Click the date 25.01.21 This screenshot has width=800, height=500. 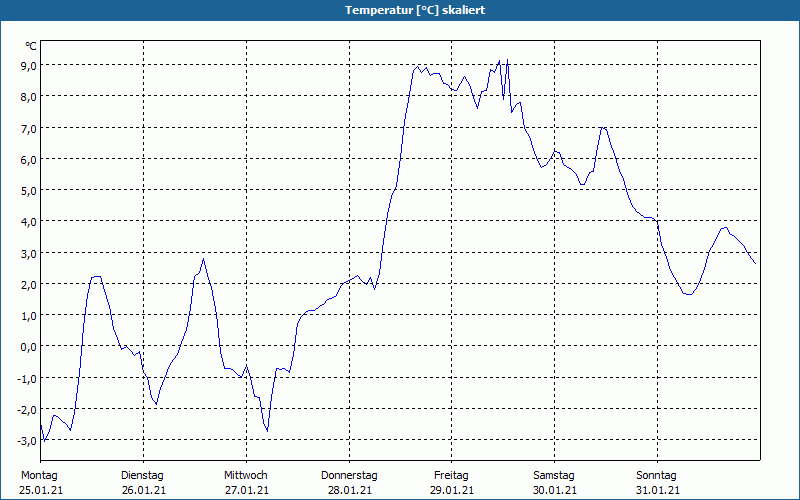tap(41, 490)
